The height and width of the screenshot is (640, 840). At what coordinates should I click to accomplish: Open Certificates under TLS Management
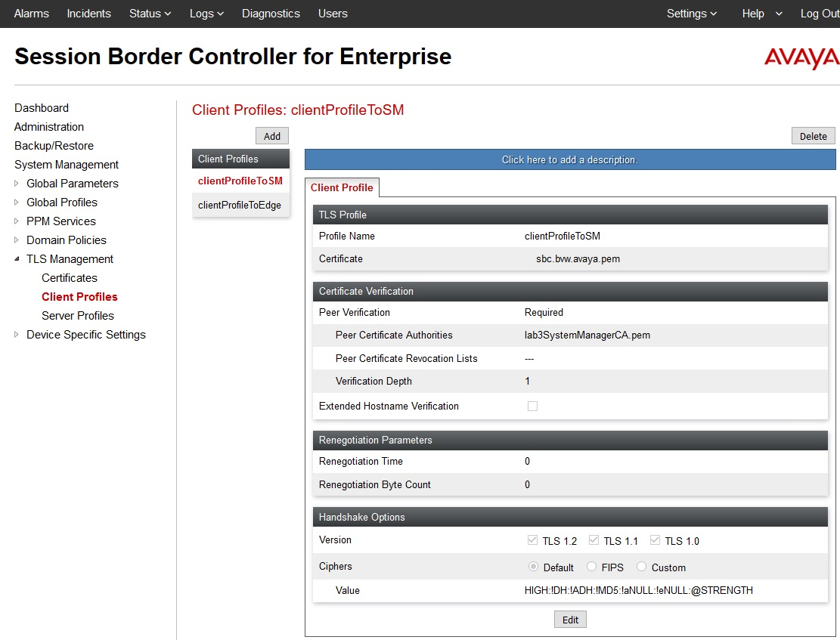(x=70, y=278)
